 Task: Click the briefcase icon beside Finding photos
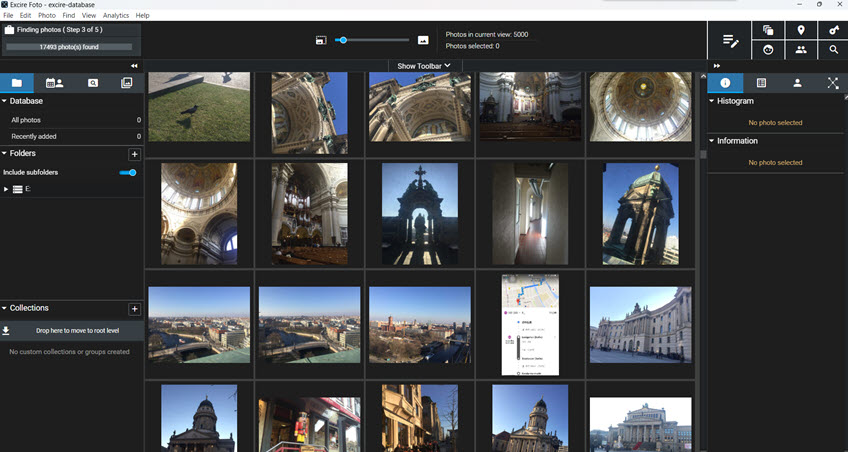9,30
